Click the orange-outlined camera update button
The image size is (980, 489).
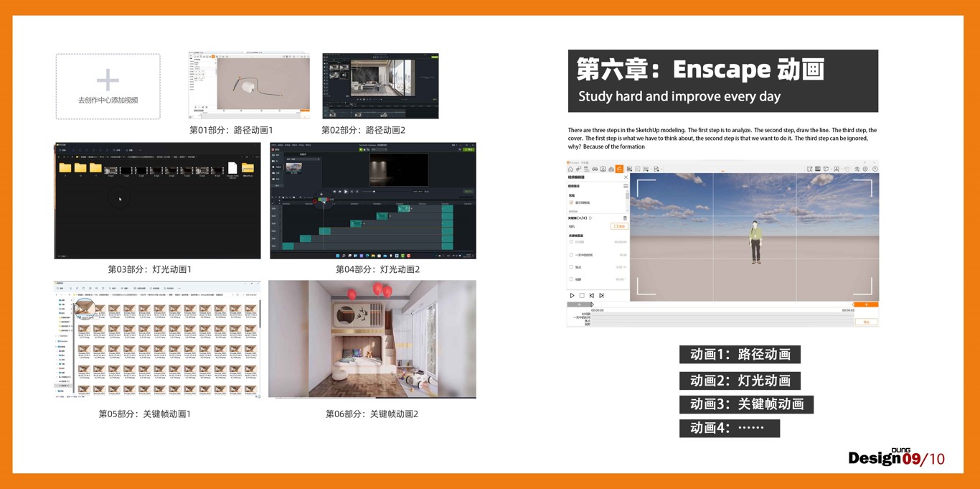(x=619, y=226)
